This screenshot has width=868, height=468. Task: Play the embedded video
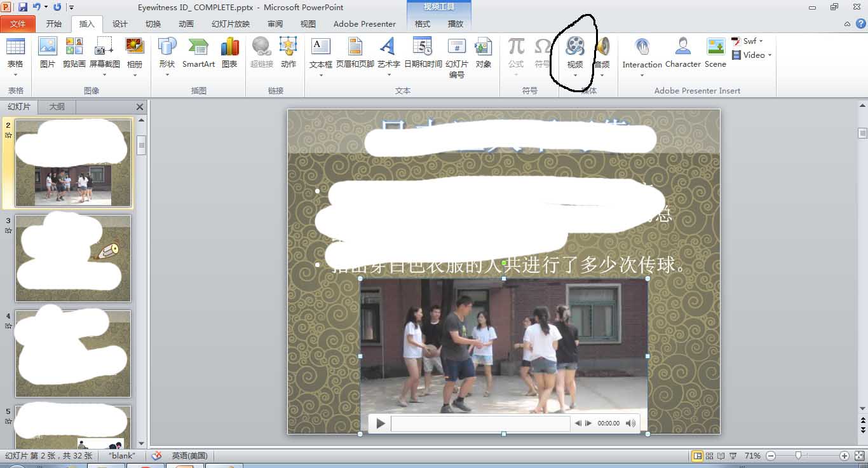click(381, 423)
